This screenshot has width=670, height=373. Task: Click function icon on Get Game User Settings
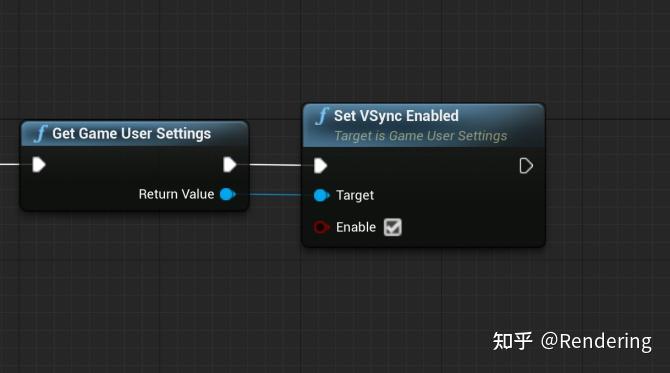[x=40, y=134]
